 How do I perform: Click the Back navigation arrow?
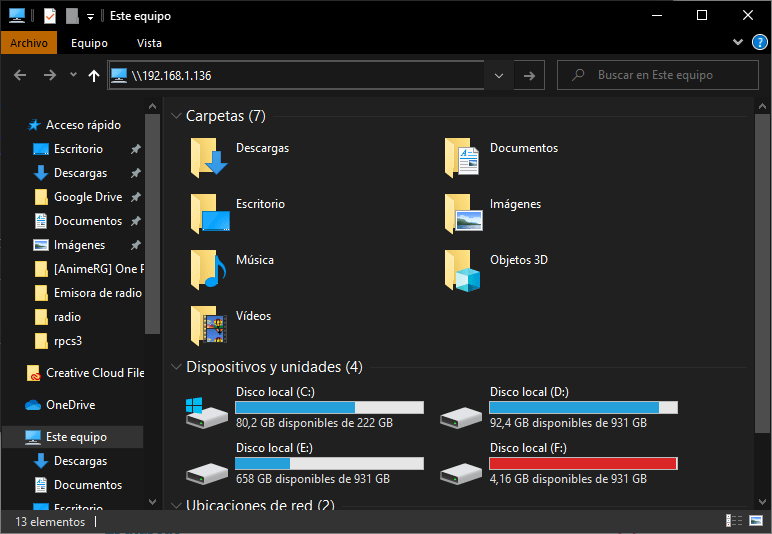(21, 75)
